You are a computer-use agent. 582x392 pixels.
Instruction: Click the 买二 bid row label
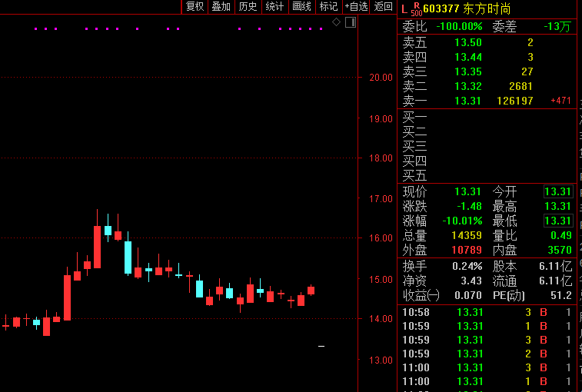pos(415,131)
